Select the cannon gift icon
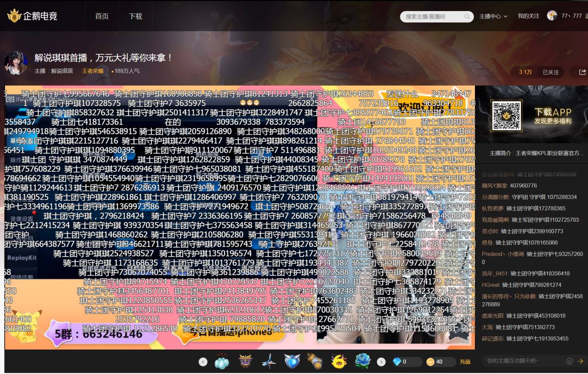This screenshot has height=374, width=588. (x=316, y=362)
